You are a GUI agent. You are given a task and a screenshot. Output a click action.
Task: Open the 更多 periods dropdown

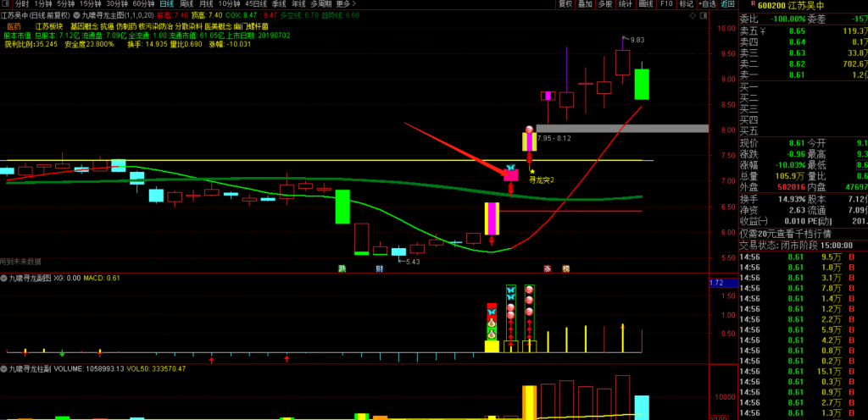[345, 4]
